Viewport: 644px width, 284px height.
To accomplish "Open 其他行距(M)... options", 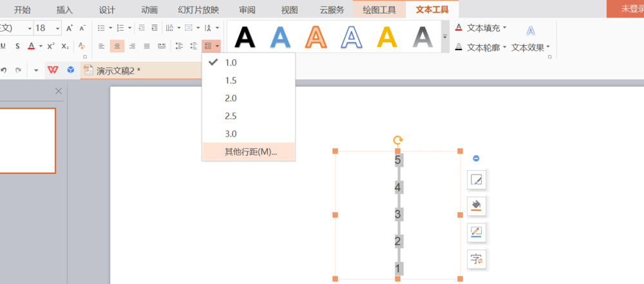I will [249, 151].
